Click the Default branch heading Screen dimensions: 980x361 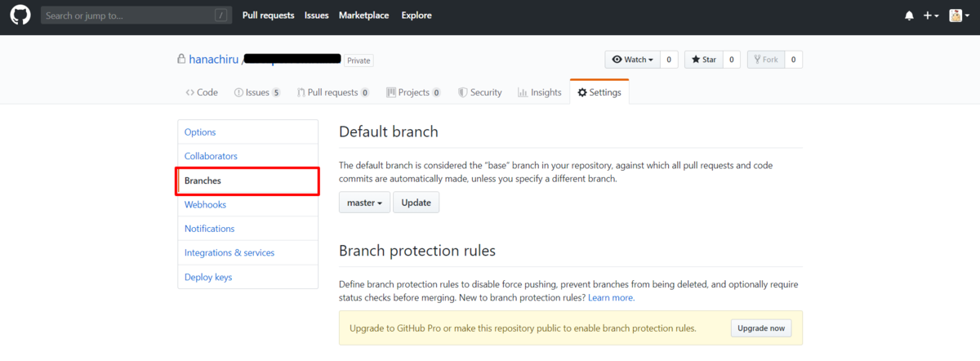coord(389,131)
